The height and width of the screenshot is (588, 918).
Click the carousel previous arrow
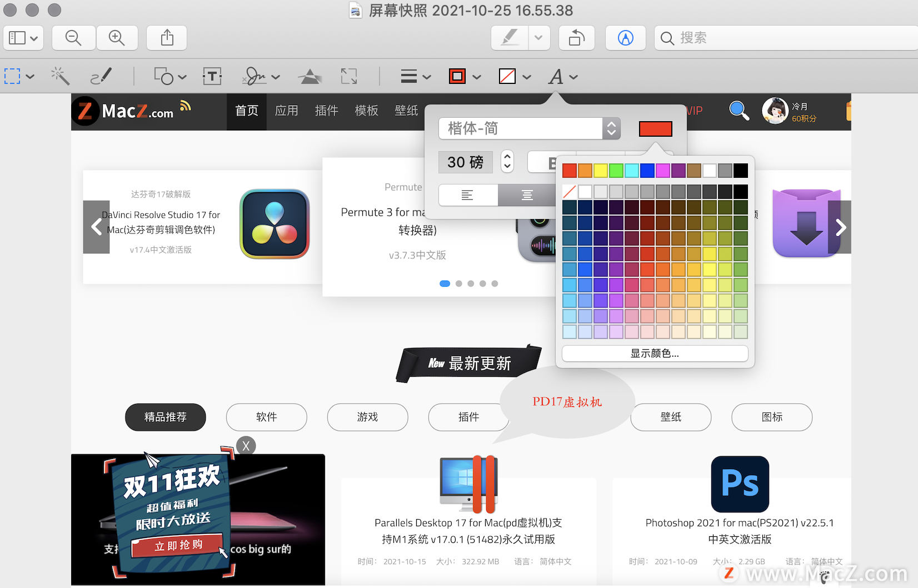click(97, 227)
